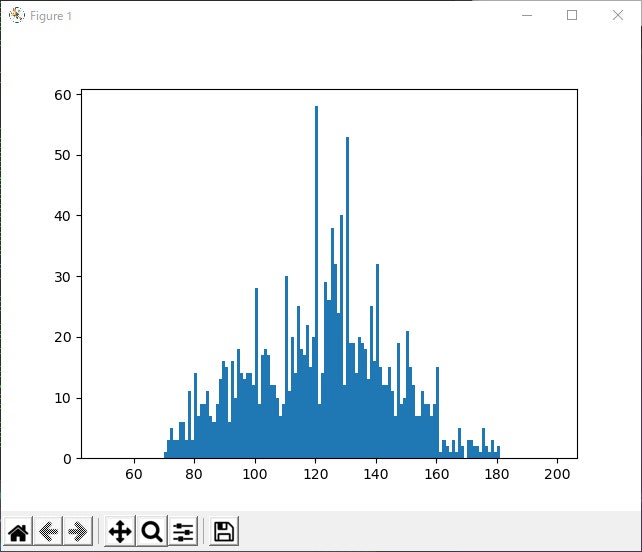Maximize the Figure 1 window
The width and height of the screenshot is (642, 552).
[572, 16]
